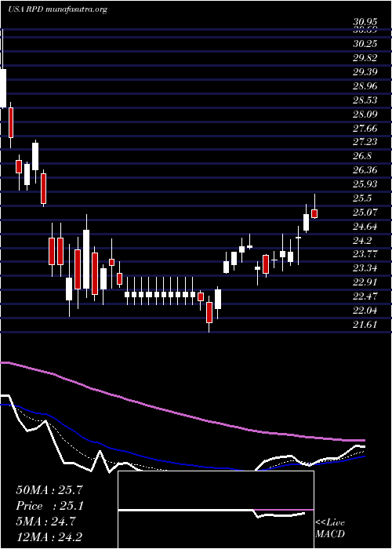Click the 22.04 price axis label

(365, 311)
